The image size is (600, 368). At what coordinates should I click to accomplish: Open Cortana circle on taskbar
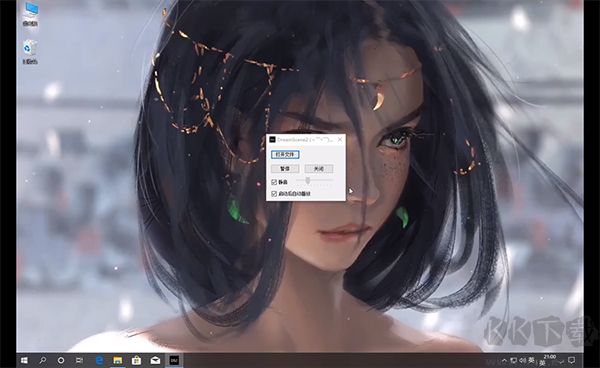tap(61, 360)
